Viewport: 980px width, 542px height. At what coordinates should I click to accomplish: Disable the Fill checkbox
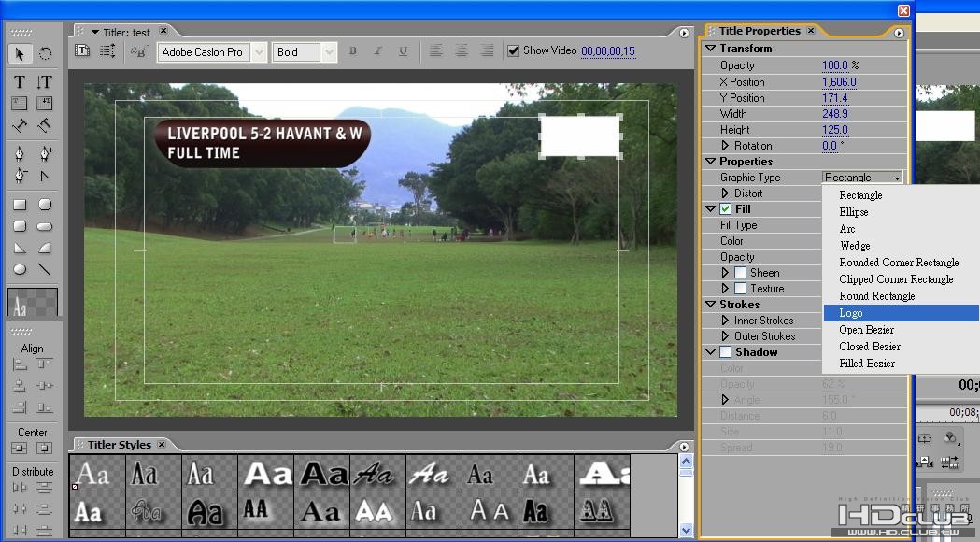725,208
